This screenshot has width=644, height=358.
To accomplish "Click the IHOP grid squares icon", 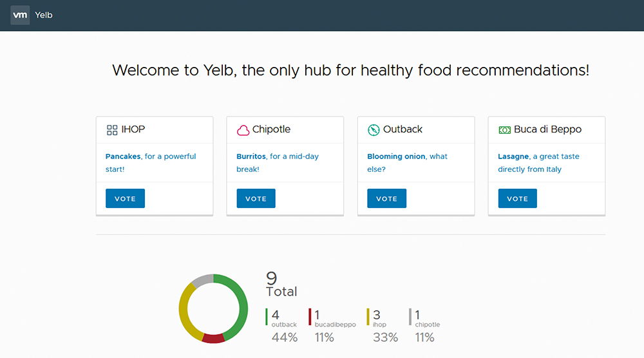I will click(x=112, y=130).
